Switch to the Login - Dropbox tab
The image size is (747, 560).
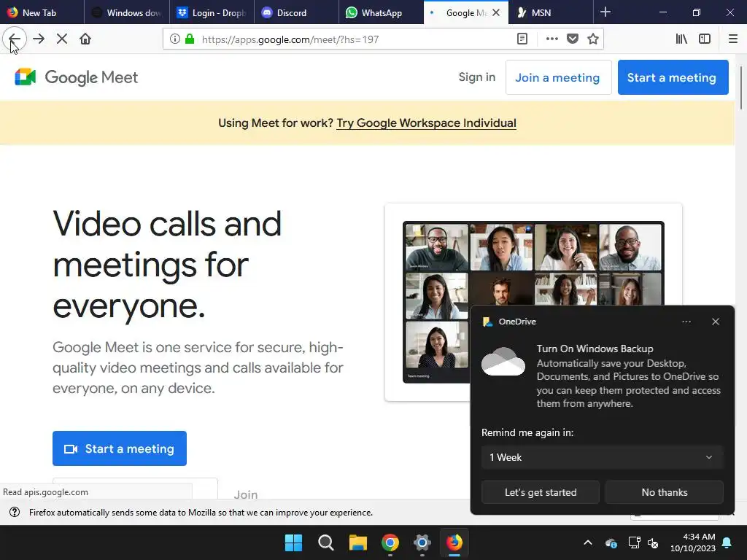212,12
